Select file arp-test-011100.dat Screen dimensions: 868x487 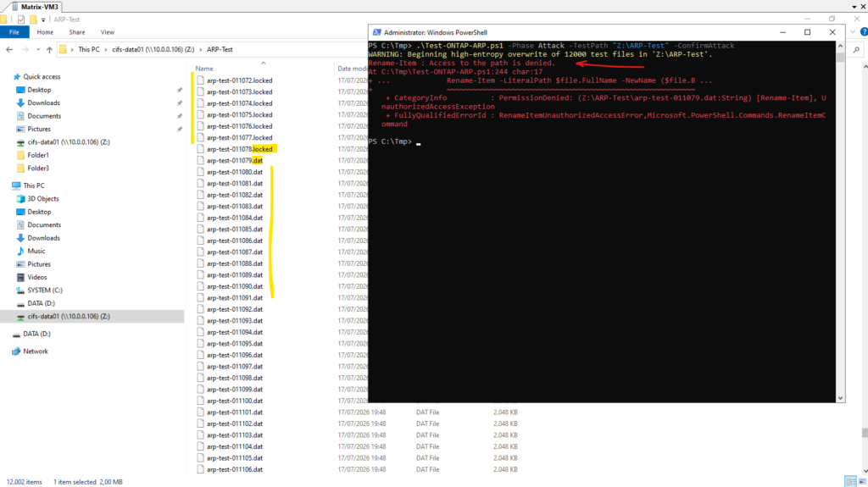(x=235, y=401)
